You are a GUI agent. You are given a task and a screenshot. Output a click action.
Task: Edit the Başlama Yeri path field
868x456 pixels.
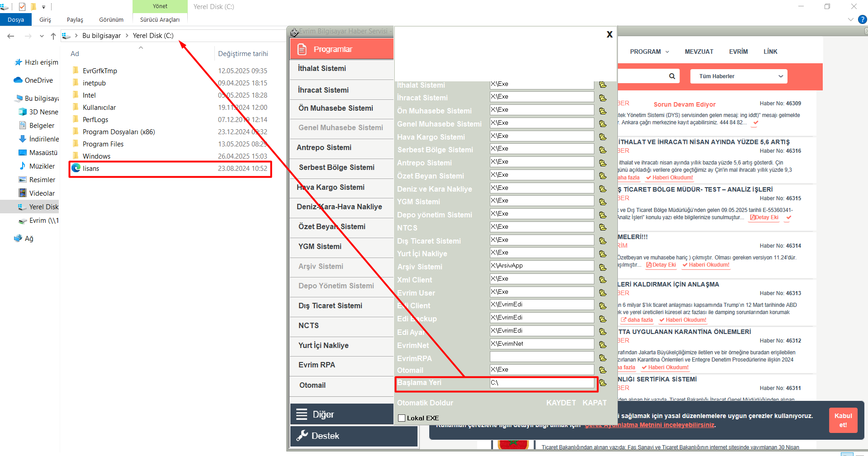pyautogui.click(x=541, y=383)
